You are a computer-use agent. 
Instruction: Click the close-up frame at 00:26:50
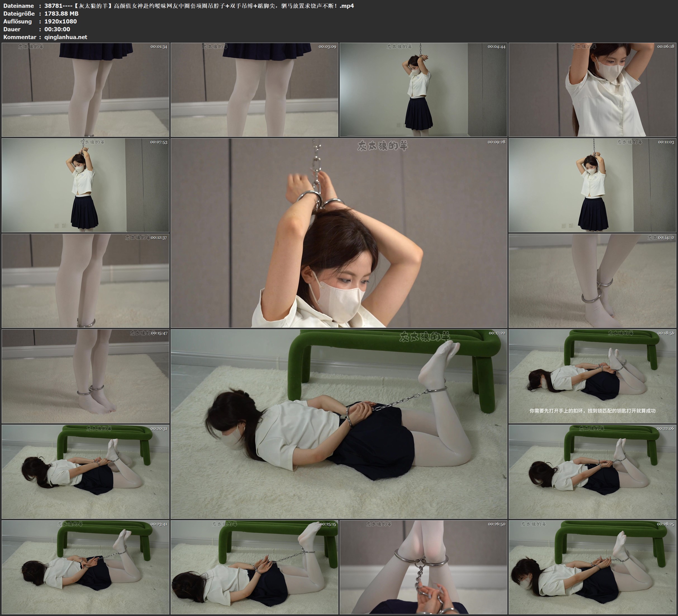point(423,567)
